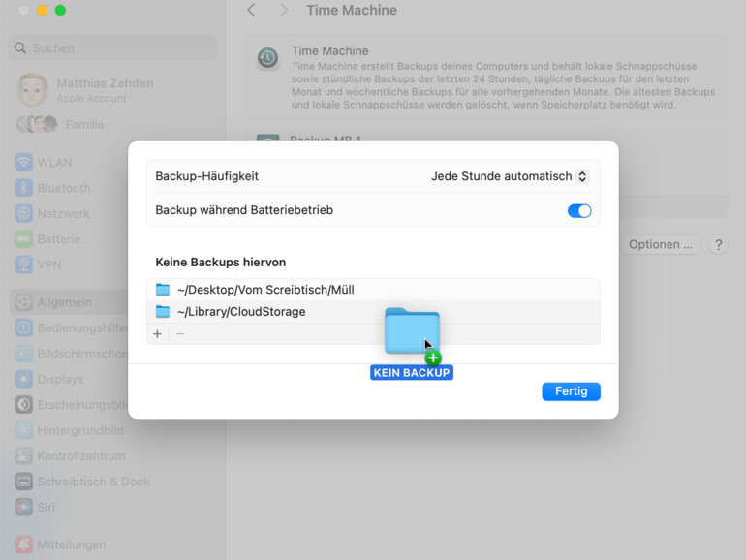Select Mitteilungen in sidebar
Viewport: 746px width, 560px height.
pyautogui.click(x=72, y=545)
